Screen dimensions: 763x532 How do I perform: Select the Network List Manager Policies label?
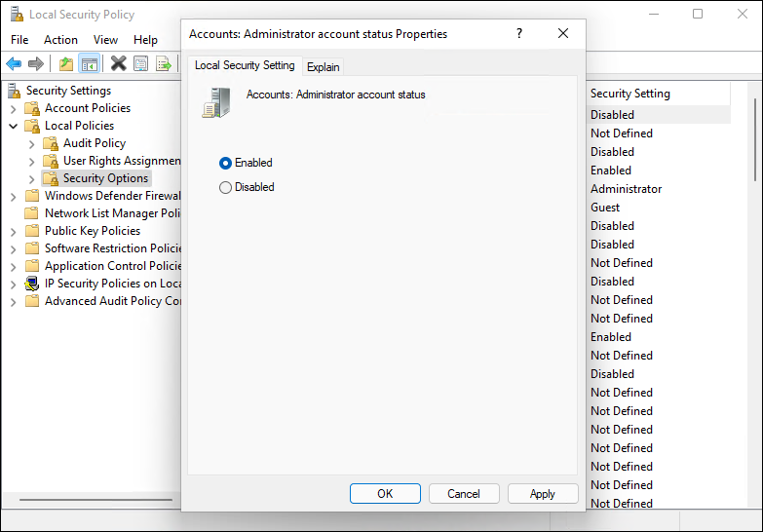tap(112, 213)
